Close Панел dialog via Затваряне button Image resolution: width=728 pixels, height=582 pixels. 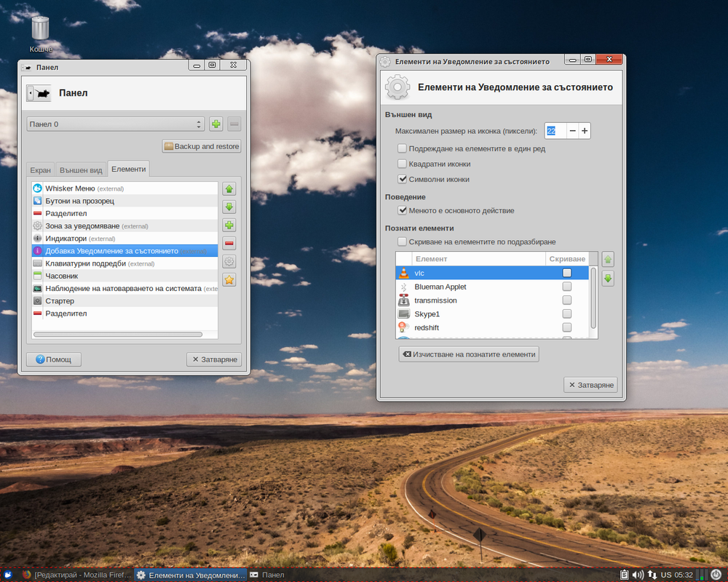pos(214,359)
